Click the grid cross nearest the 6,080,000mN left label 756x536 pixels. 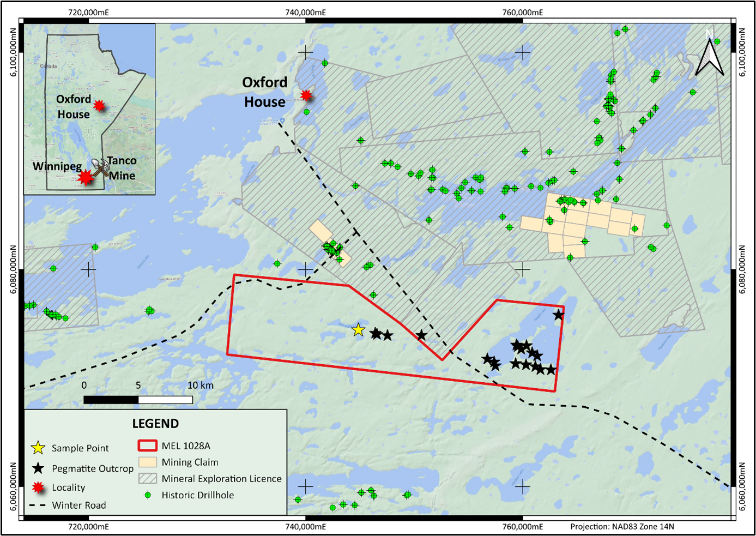coord(88,269)
